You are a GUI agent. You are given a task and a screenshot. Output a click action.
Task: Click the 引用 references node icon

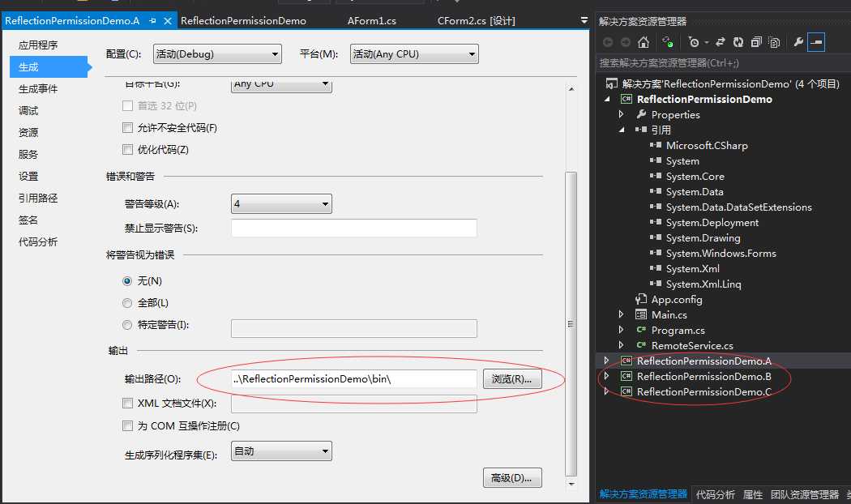coord(641,130)
